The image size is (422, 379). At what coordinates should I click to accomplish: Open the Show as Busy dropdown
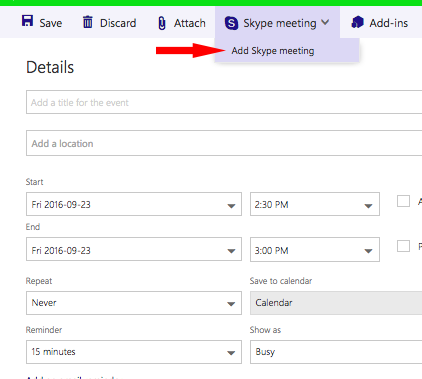(336, 352)
